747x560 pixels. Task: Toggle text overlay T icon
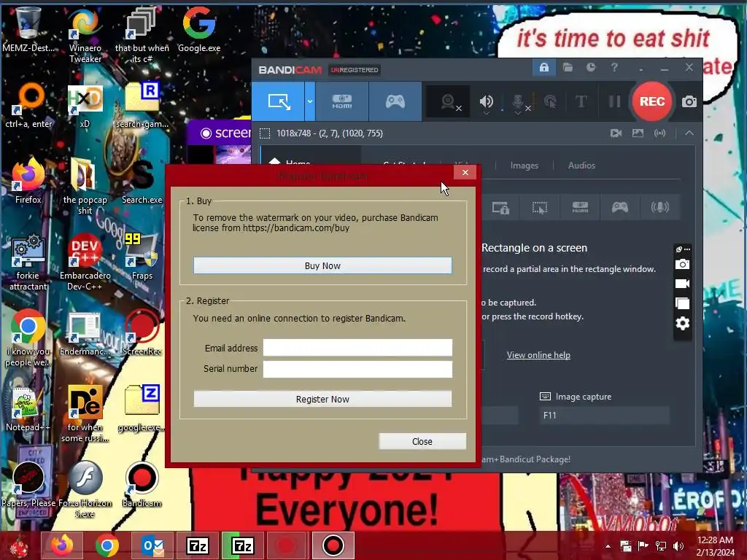(x=581, y=101)
